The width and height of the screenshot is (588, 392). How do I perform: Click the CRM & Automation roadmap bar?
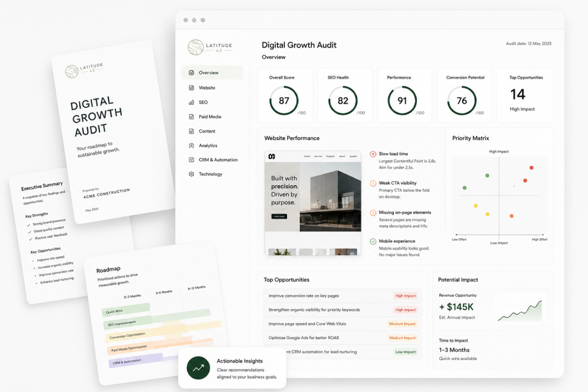click(136, 360)
